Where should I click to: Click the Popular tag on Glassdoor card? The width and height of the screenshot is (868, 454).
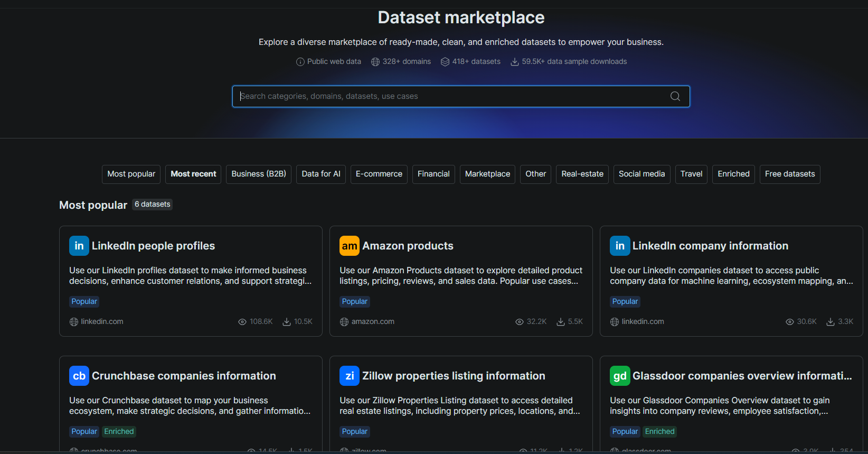coord(625,431)
